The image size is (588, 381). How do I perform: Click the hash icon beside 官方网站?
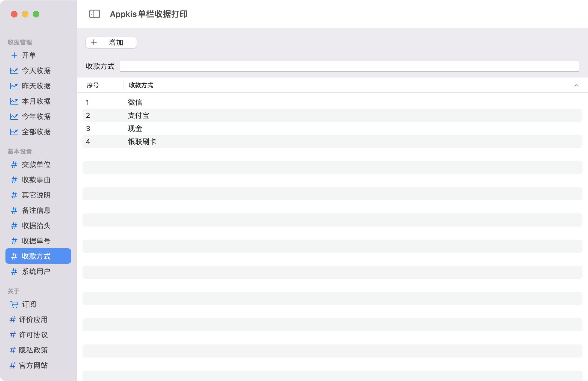(x=13, y=365)
